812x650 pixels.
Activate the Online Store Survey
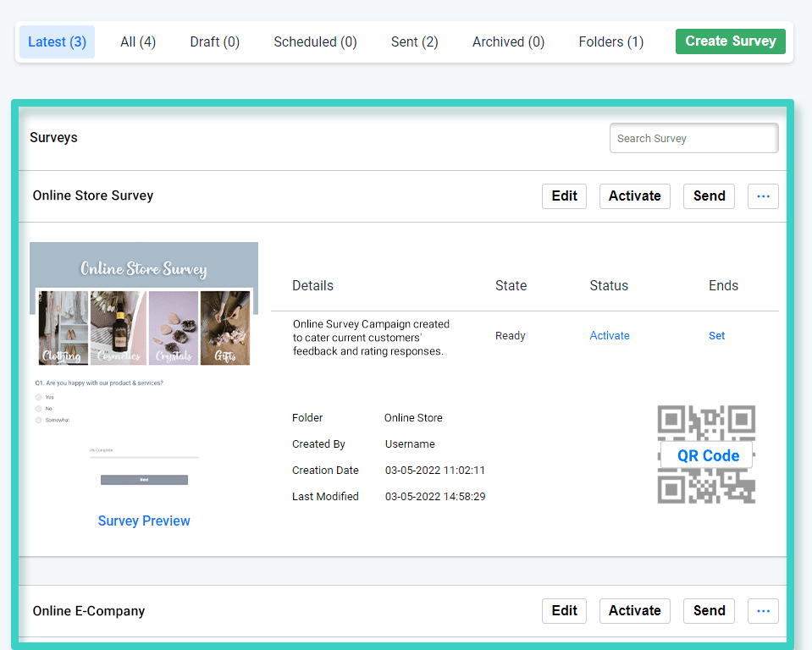[x=634, y=196]
